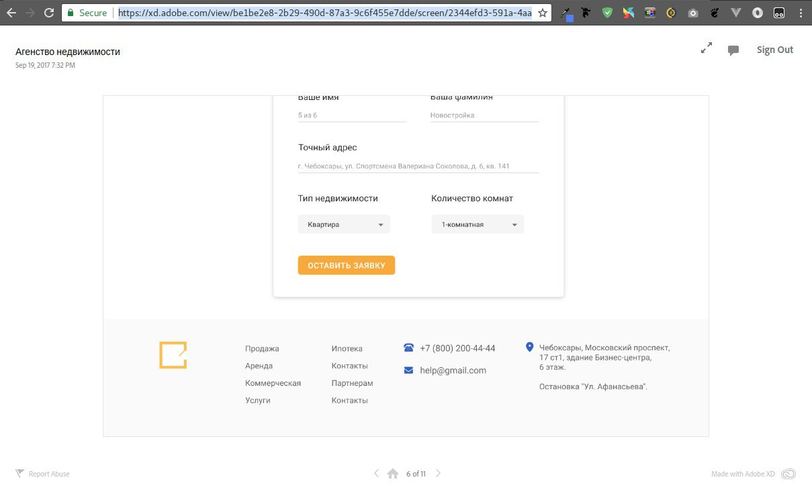Click the blue envelope email icon
The width and height of the screenshot is (812, 504).
[408, 370]
